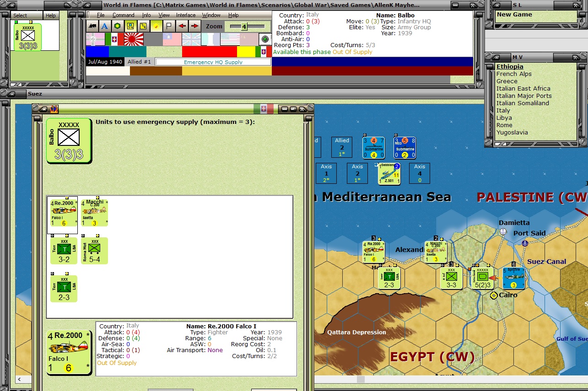Viewport: 588px width, 391px height.
Task: Toggle the first yellow unit-status toolbar button
Action: [x=130, y=26]
